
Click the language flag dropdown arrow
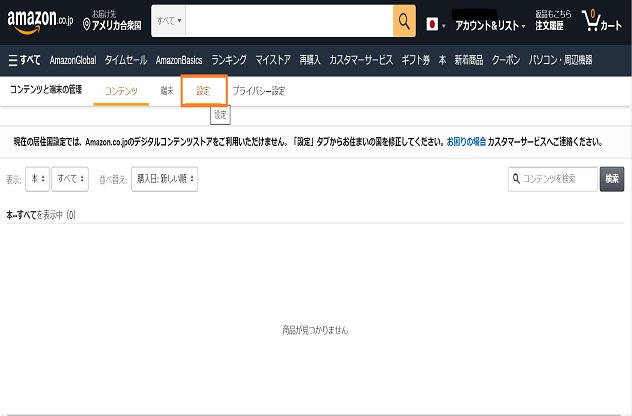[444, 26]
